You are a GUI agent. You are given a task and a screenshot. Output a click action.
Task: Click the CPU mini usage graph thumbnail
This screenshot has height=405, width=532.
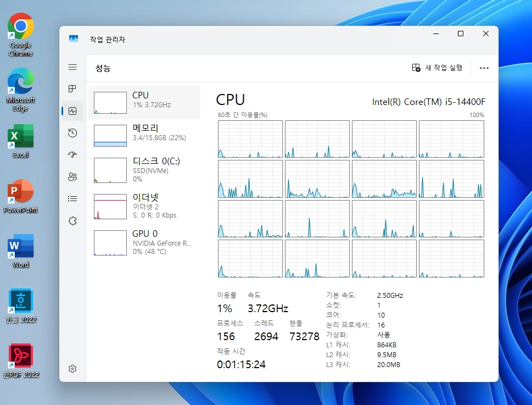point(110,103)
